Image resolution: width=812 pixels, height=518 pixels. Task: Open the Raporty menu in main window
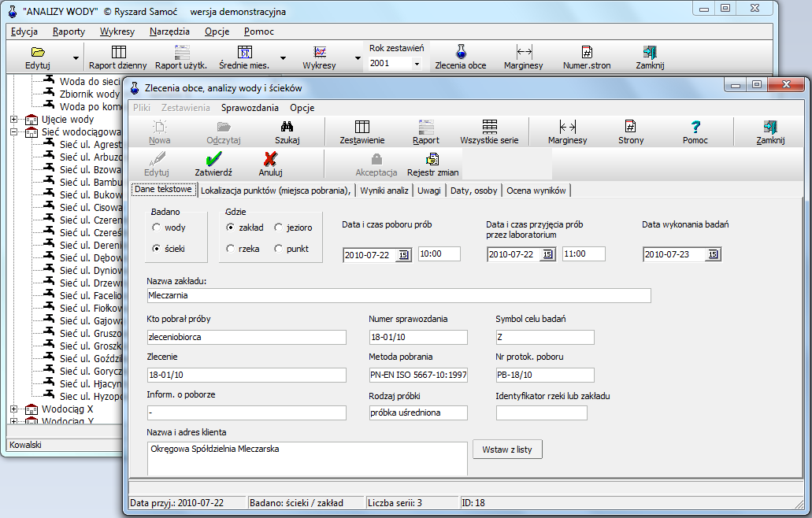[69, 31]
